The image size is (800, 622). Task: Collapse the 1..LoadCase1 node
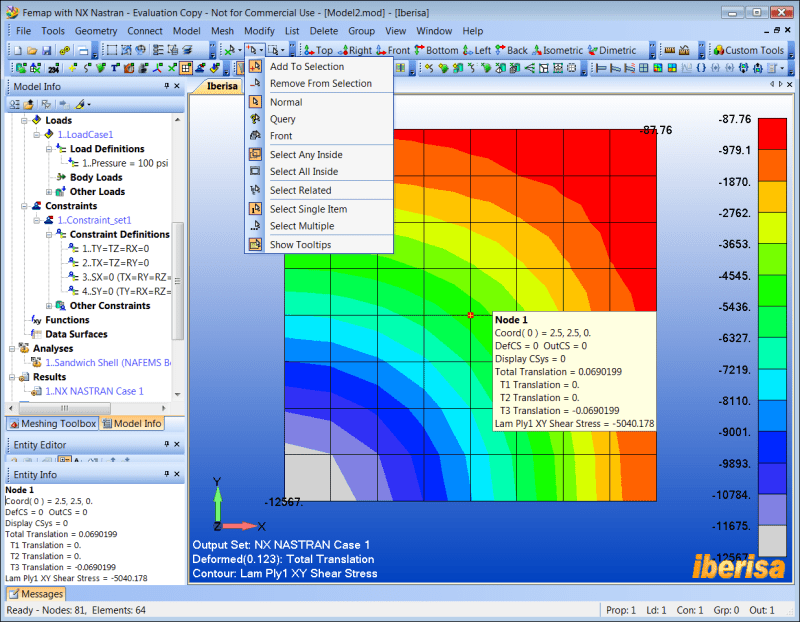click(37, 135)
